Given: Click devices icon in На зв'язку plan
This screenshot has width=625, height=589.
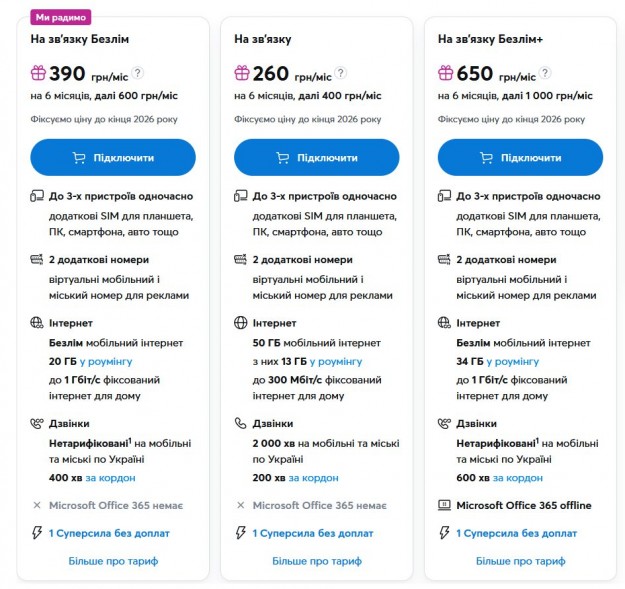Looking at the screenshot, I should [240, 196].
